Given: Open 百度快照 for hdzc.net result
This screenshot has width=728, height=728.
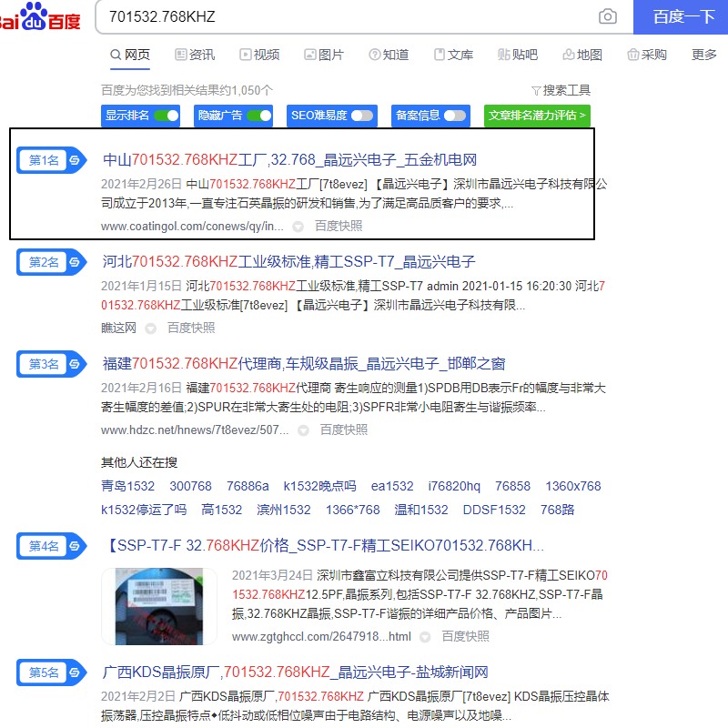Looking at the screenshot, I should tap(344, 430).
